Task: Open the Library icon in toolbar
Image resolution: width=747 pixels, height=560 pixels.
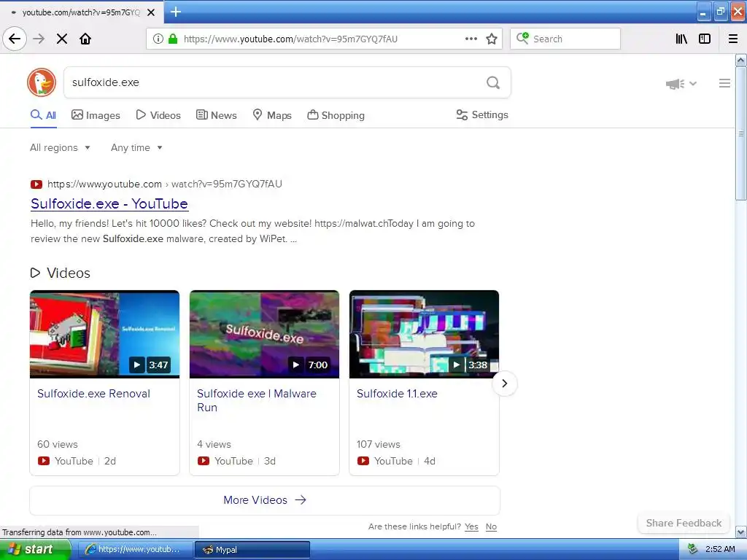Action: coord(681,39)
